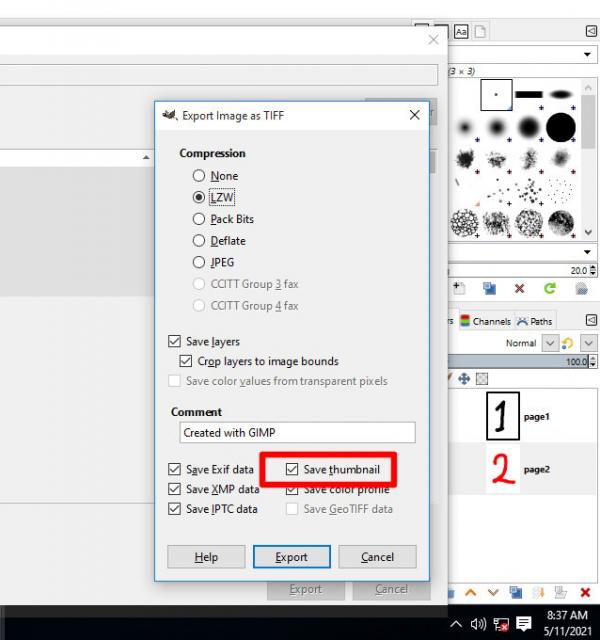
Task: Toggle the Save thumbnail checkbox
Action: (x=333, y=469)
